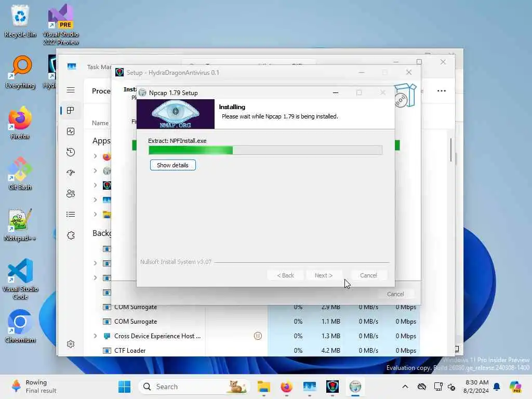The image size is (532, 399).
Task: Open the Recycle Bin desktop icon
Action: pyautogui.click(x=20, y=21)
